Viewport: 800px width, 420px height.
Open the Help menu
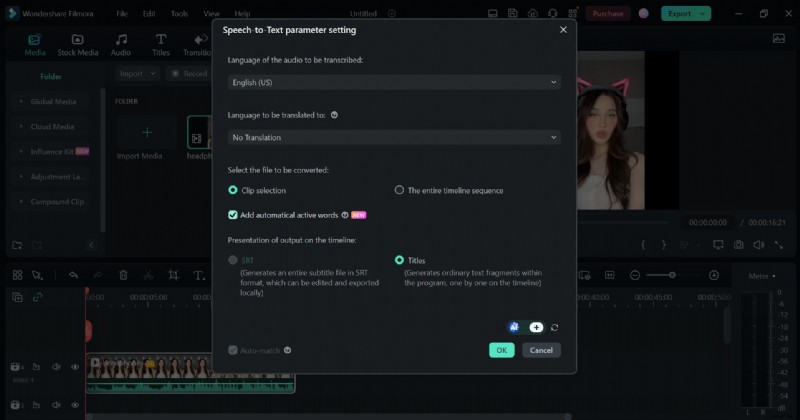[x=242, y=14]
